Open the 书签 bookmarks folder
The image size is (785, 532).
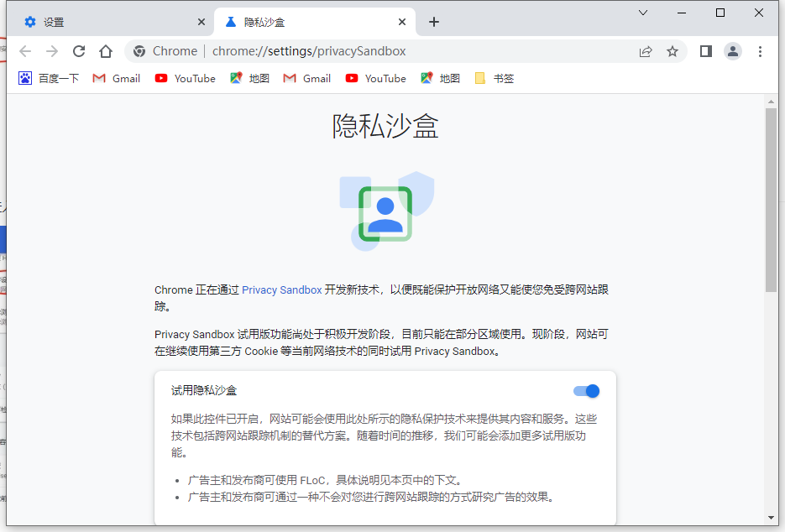495,78
